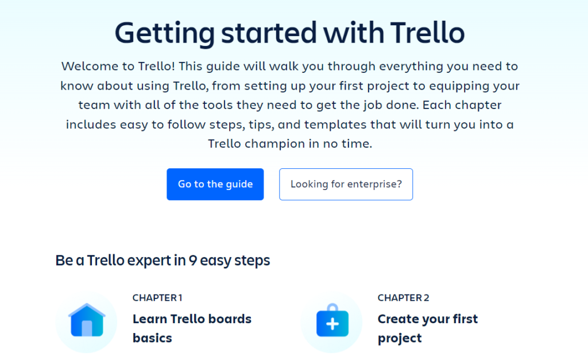Click 'Go to the guide' button

(x=215, y=184)
